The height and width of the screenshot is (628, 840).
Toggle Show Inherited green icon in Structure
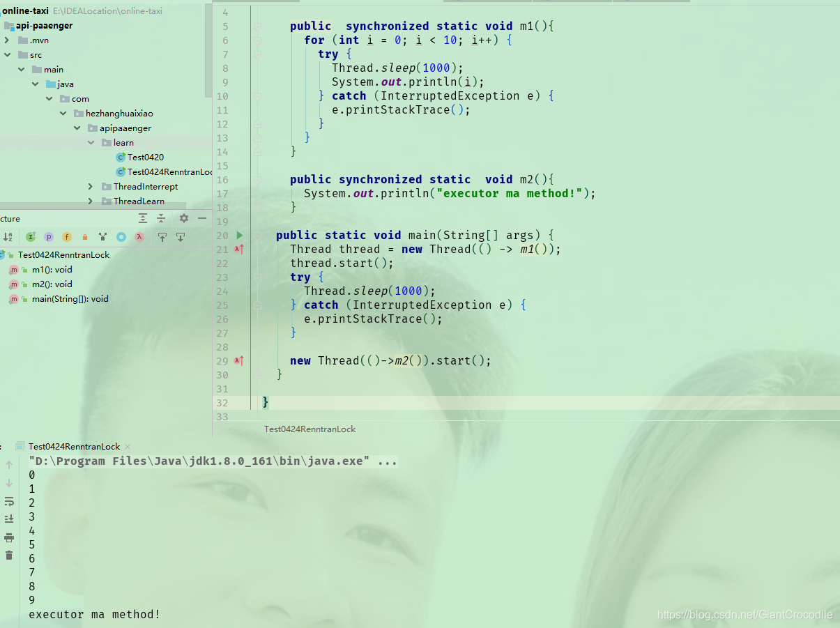coord(31,237)
